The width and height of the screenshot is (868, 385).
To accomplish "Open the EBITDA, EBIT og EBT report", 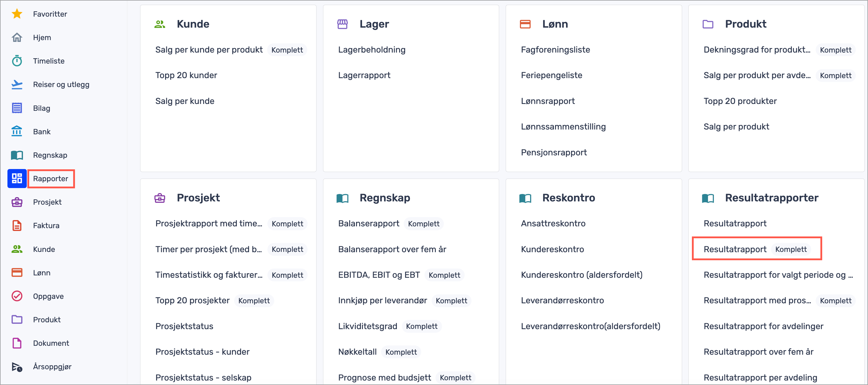I will [379, 274].
